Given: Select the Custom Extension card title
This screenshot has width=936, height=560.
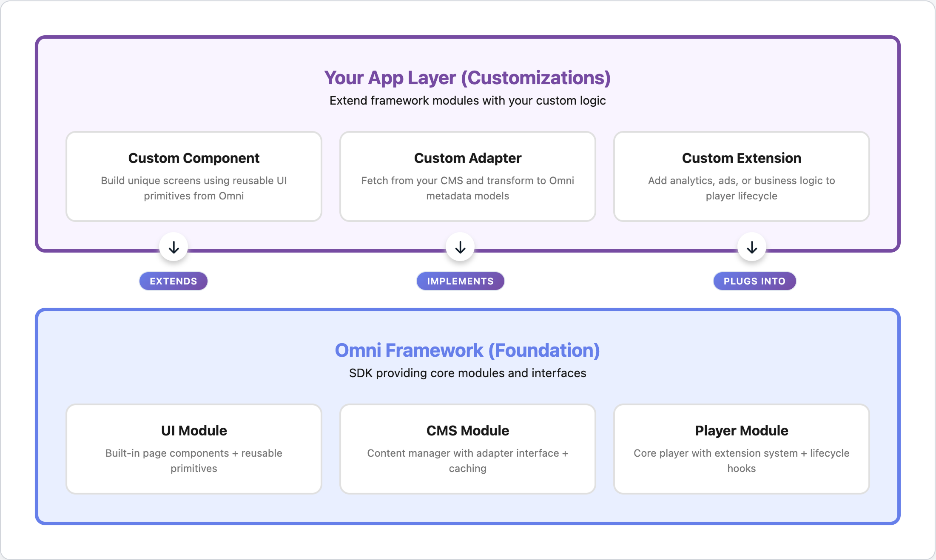Looking at the screenshot, I should 742,158.
